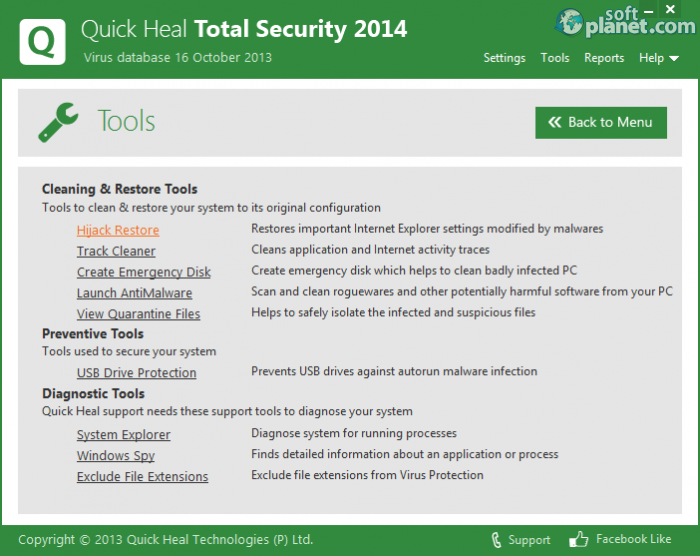Viewport: 700px width, 556px height.
Task: Launch System Explorer
Action: coord(124,435)
